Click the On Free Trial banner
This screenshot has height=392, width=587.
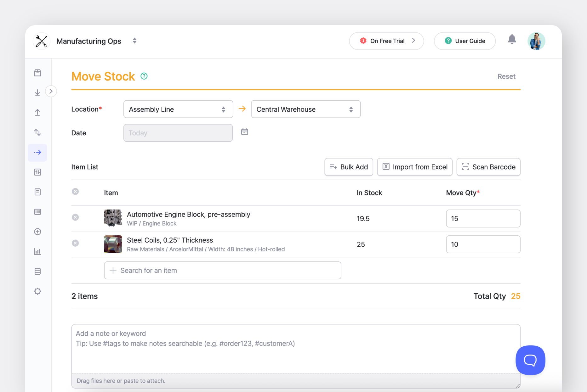pos(386,41)
